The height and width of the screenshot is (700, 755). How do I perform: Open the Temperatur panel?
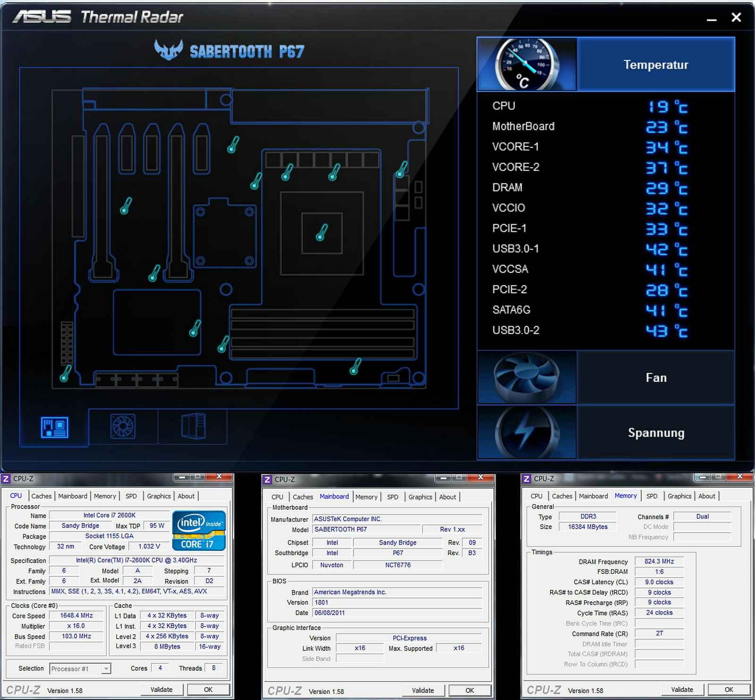(x=656, y=64)
